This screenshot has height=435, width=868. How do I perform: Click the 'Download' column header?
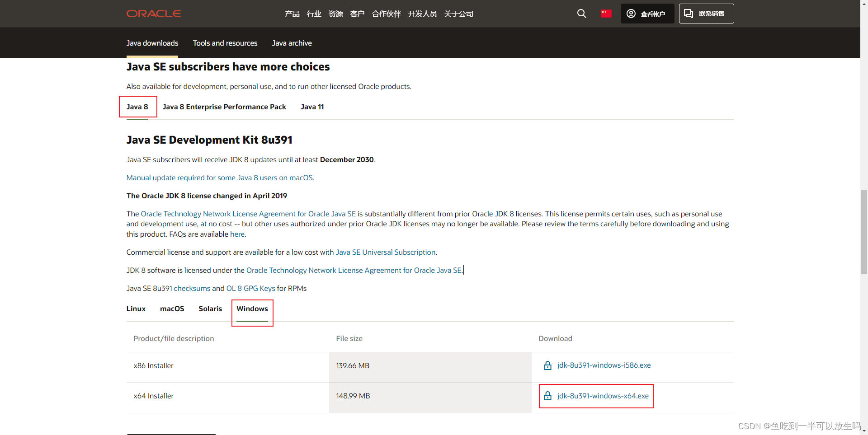tap(555, 338)
